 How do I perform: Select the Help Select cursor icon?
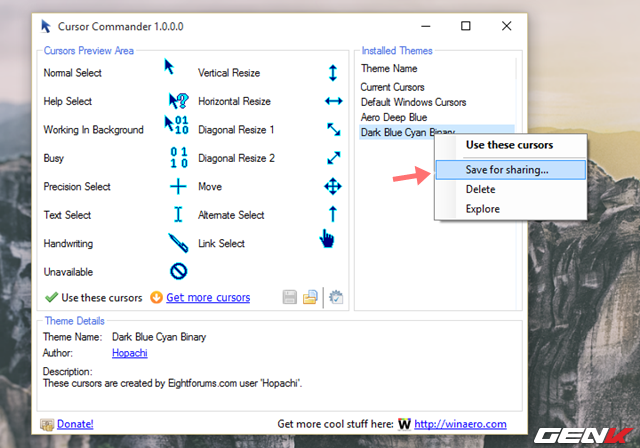click(x=176, y=101)
